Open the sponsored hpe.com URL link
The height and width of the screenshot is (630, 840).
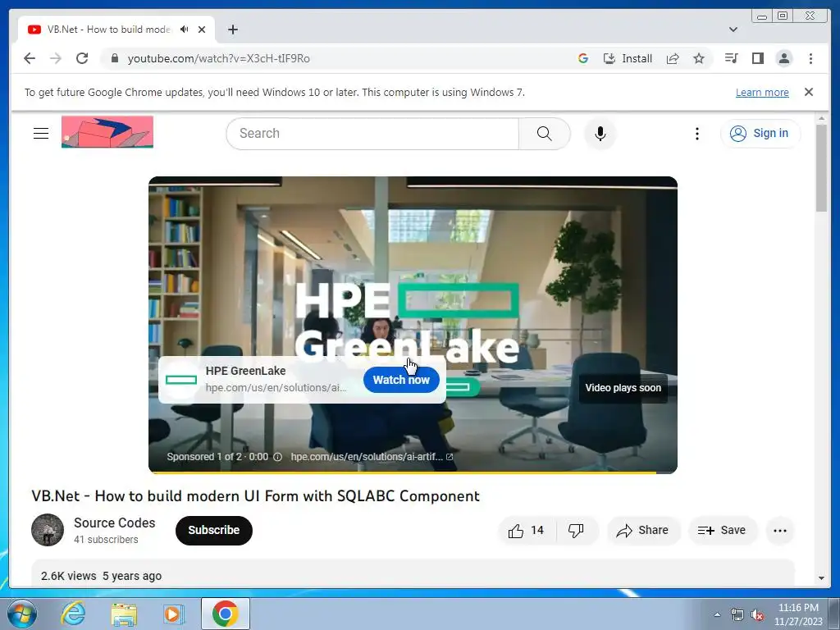click(372, 457)
